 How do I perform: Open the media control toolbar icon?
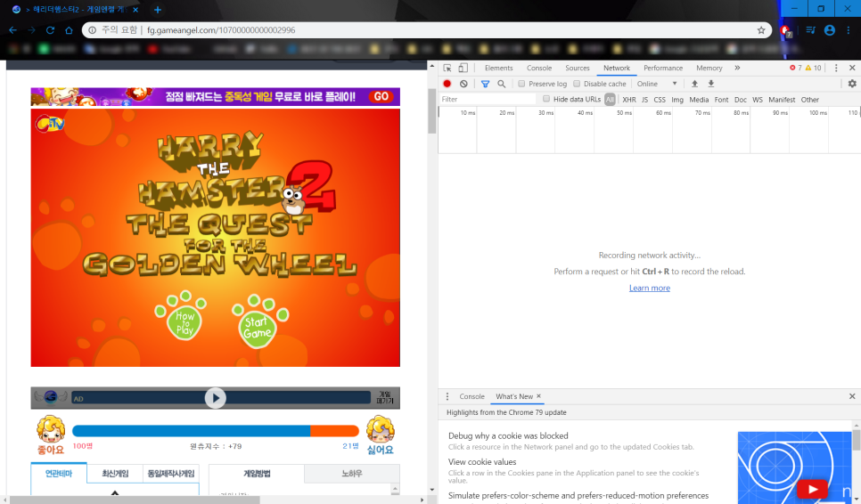tap(810, 30)
